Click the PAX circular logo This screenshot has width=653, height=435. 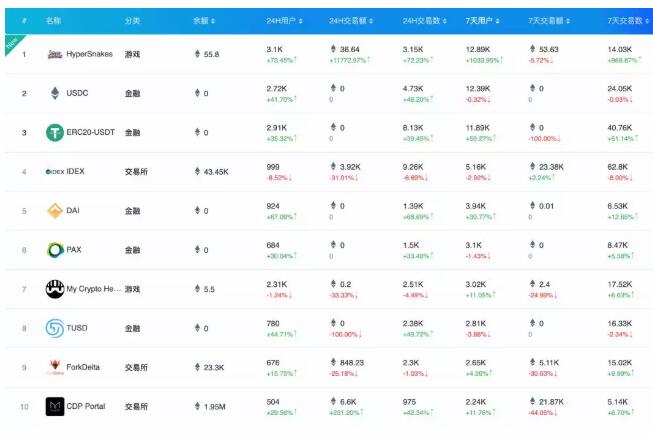point(55,250)
